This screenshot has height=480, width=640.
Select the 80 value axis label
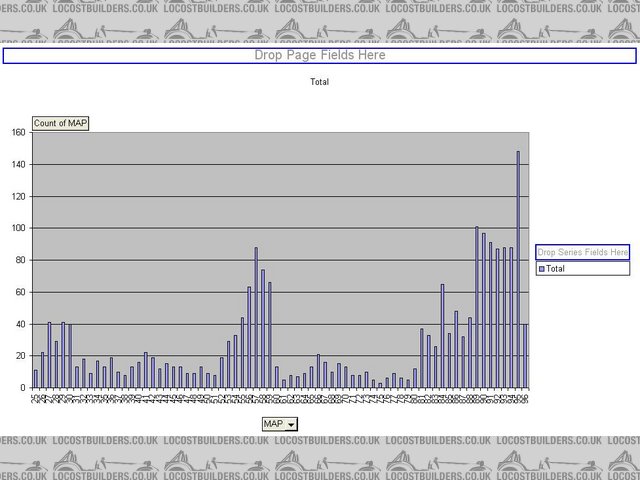point(21,260)
